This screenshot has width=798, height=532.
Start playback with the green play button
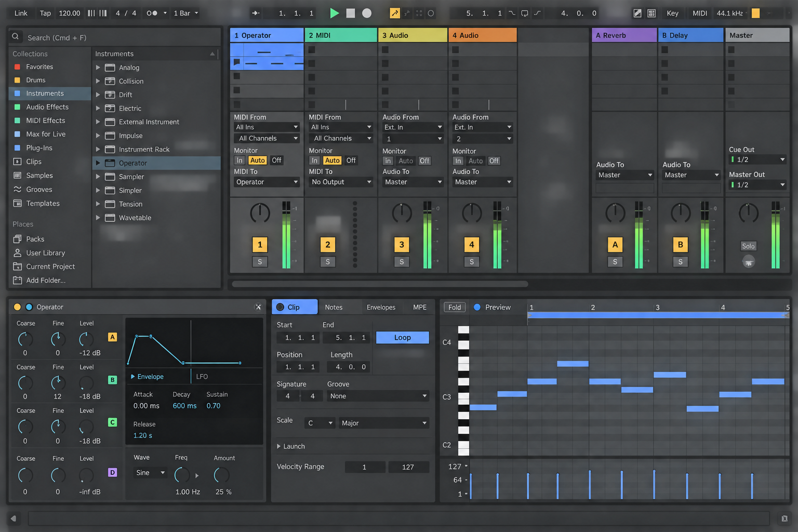(x=334, y=13)
